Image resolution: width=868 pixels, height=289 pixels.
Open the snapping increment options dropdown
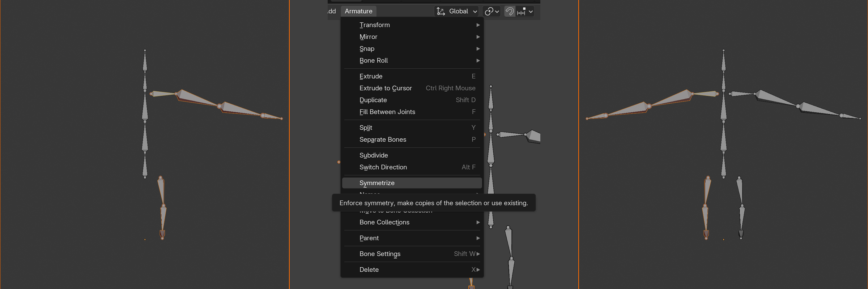(x=525, y=11)
